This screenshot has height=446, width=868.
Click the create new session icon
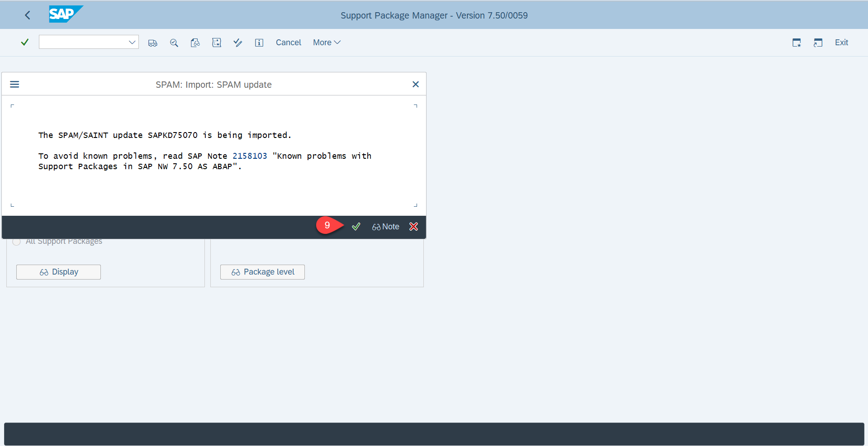[x=797, y=43]
